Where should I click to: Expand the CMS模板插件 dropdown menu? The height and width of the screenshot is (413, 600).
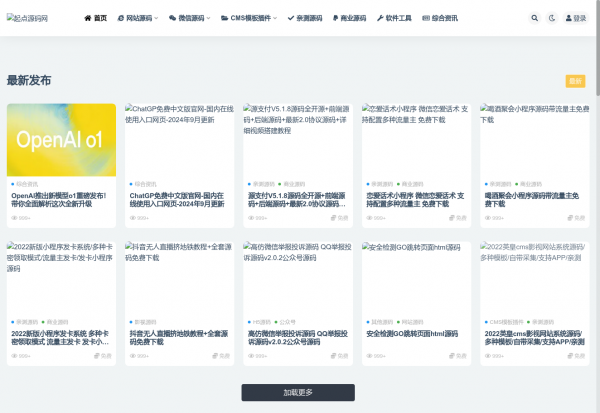[249, 18]
